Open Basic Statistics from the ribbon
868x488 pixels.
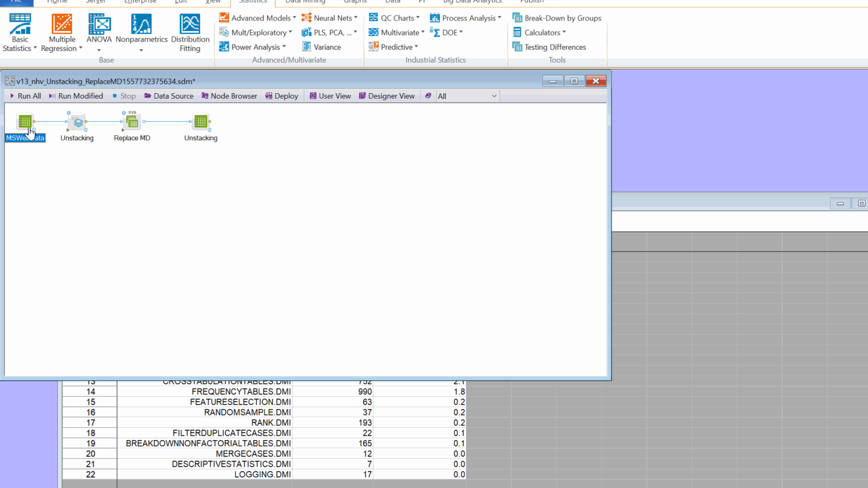click(x=20, y=32)
